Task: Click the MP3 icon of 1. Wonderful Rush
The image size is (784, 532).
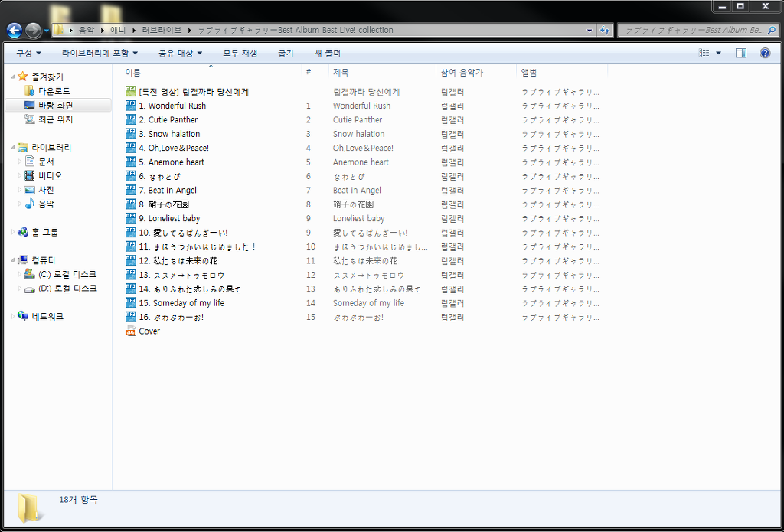Action: pyautogui.click(x=130, y=105)
